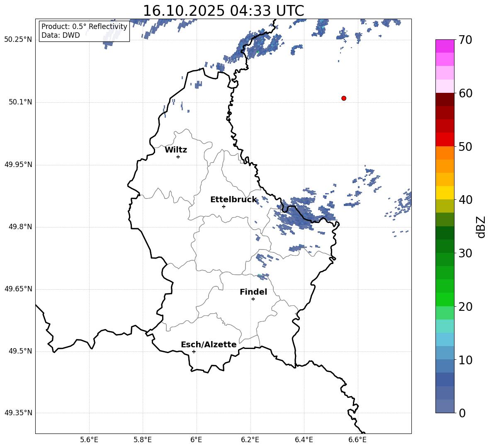The height and width of the screenshot is (448, 491).
Task: Click the timestamp title 16.10.2025 04:33 UTC
Action: point(223,10)
